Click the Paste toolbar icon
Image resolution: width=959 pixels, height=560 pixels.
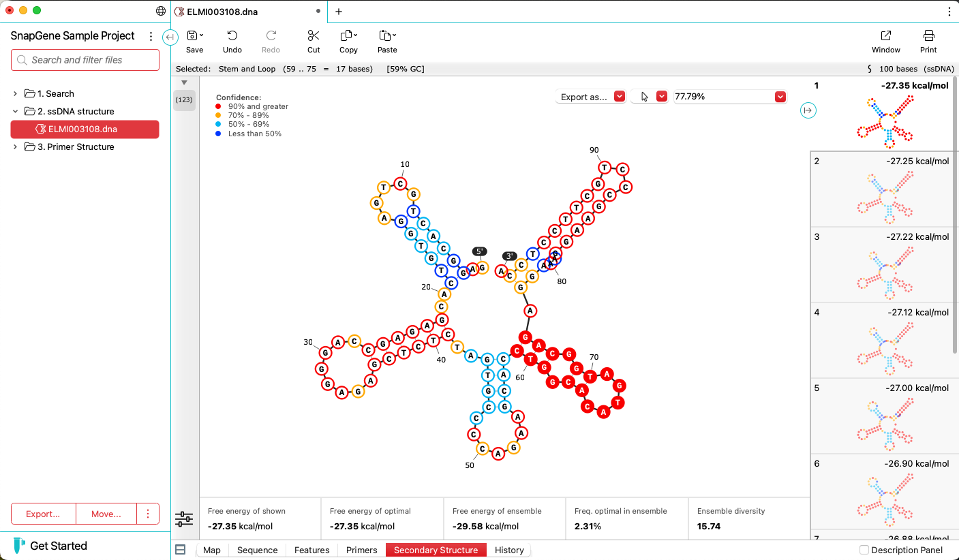click(387, 41)
